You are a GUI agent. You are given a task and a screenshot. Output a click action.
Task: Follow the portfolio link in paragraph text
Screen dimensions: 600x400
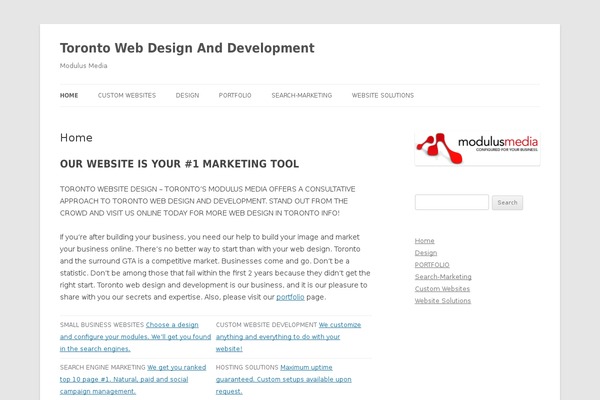(290, 297)
